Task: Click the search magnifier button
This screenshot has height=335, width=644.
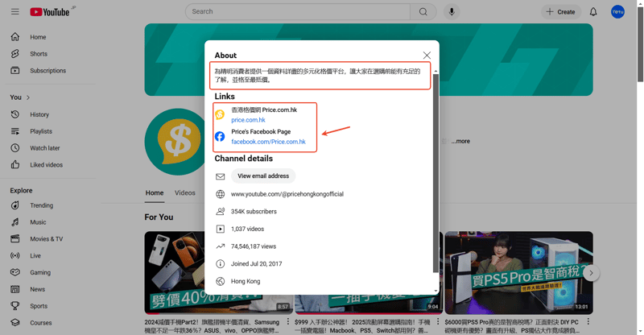Action: (423, 11)
